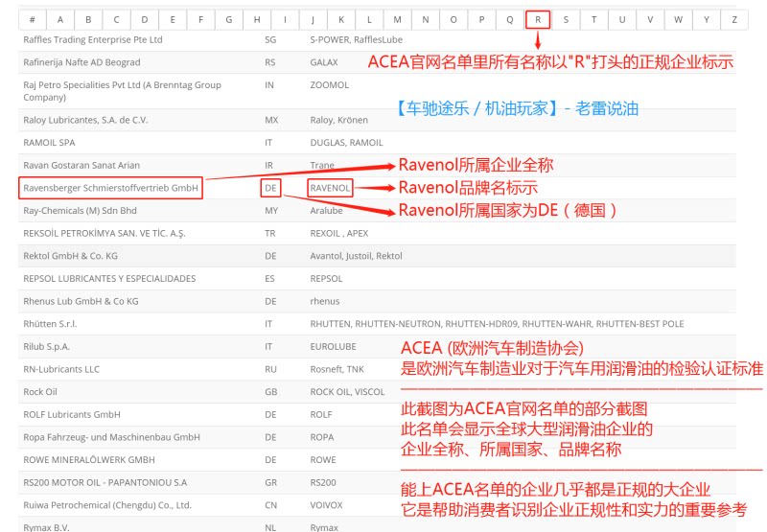This screenshot has height=532, width=767.
Task: Select letter N filter tab
Action: (426, 19)
